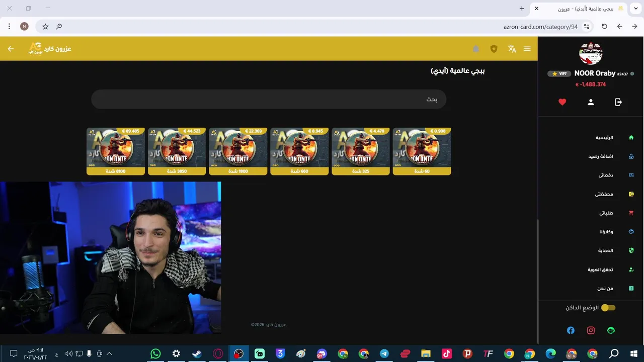Image resolution: width=644 pixels, height=362 pixels.
Task: Click the page heading ببجي عالمية (أيدي)
Action: click(x=457, y=71)
